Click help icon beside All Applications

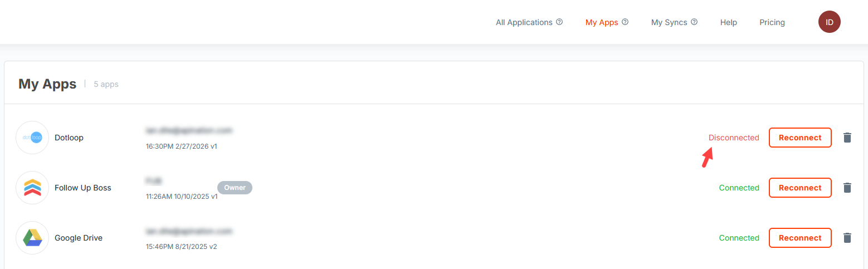559,22
